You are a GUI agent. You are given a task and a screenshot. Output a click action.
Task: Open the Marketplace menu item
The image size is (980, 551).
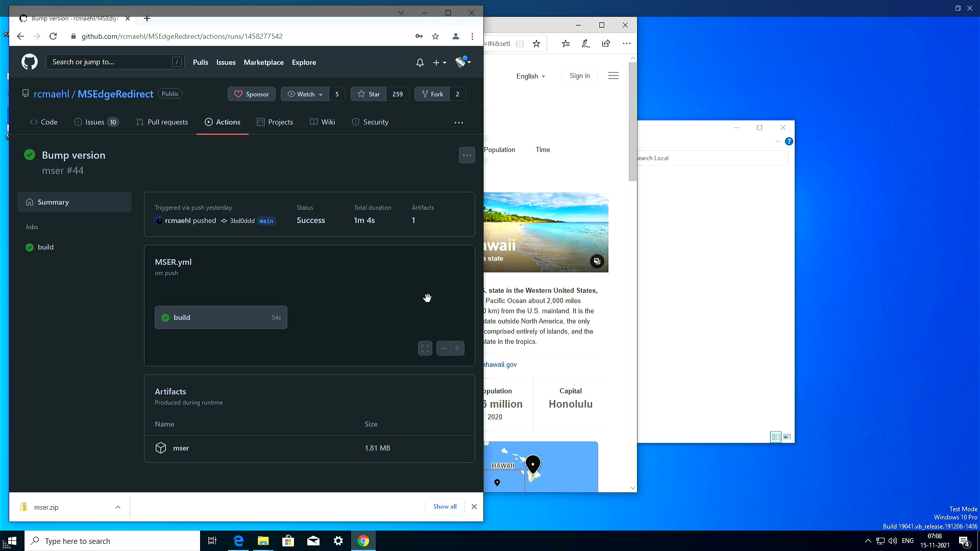263,62
